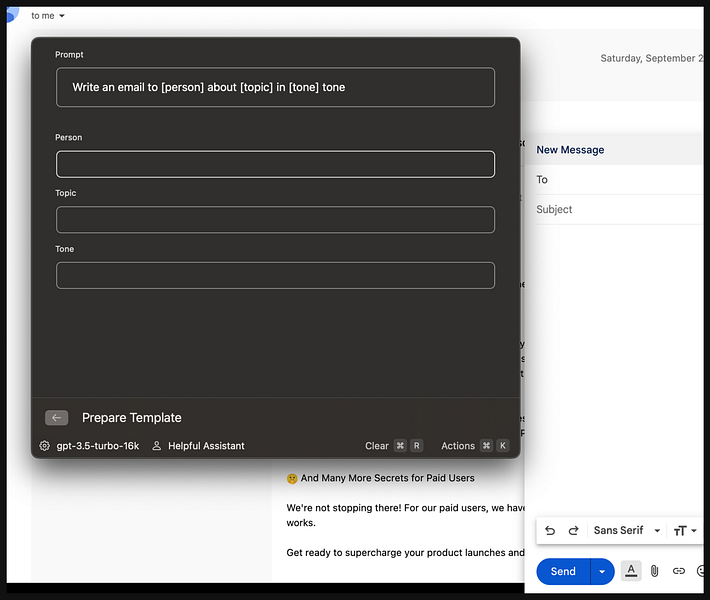Click the Subject field in New Message
The image size is (710, 600).
pyautogui.click(x=618, y=210)
